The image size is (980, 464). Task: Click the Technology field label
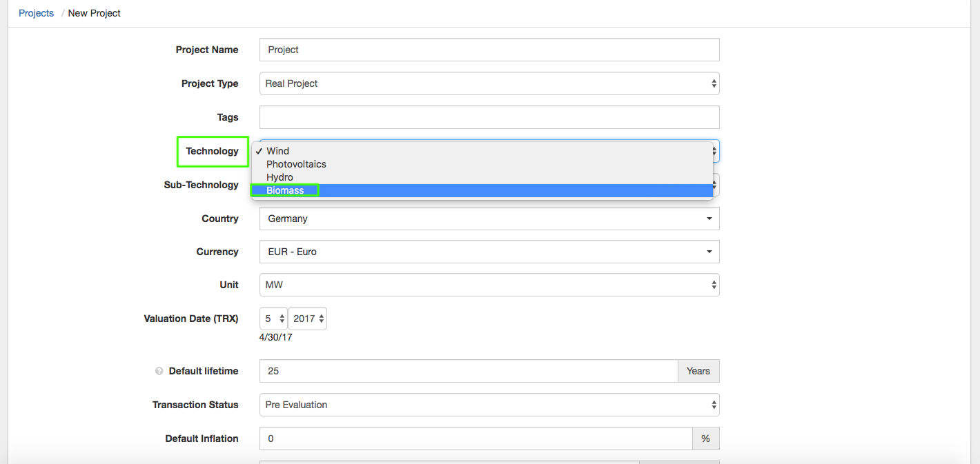click(212, 151)
